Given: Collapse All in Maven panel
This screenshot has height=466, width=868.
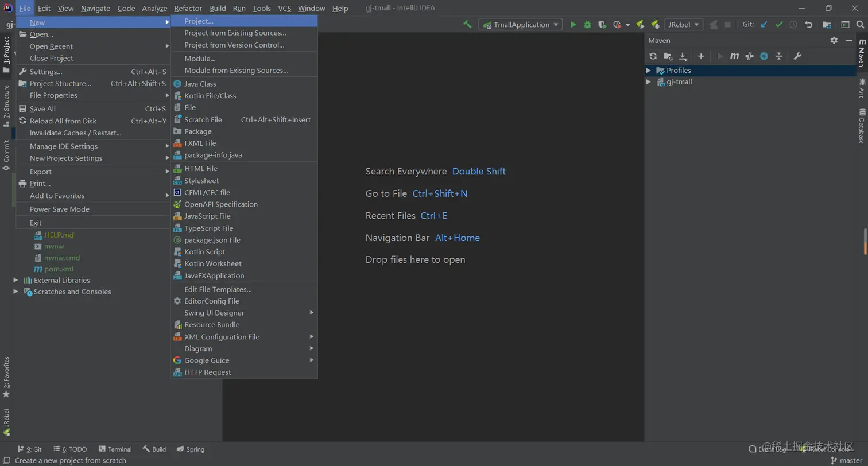Looking at the screenshot, I should [x=779, y=56].
